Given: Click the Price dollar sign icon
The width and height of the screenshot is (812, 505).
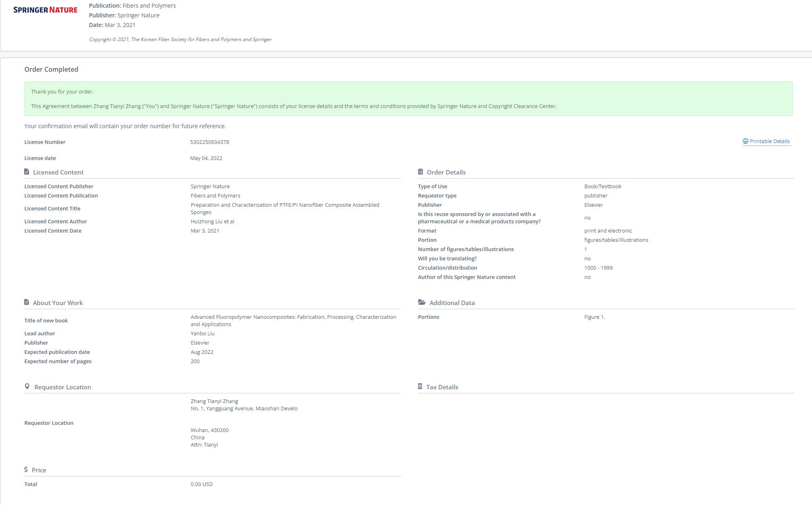Looking at the screenshot, I should click(26, 470).
